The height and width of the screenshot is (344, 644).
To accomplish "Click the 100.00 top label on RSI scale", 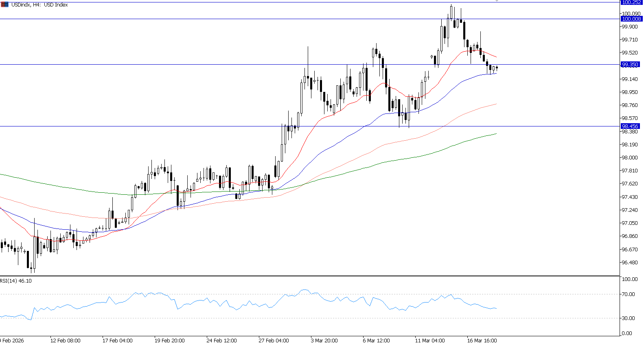I will coord(630,279).
